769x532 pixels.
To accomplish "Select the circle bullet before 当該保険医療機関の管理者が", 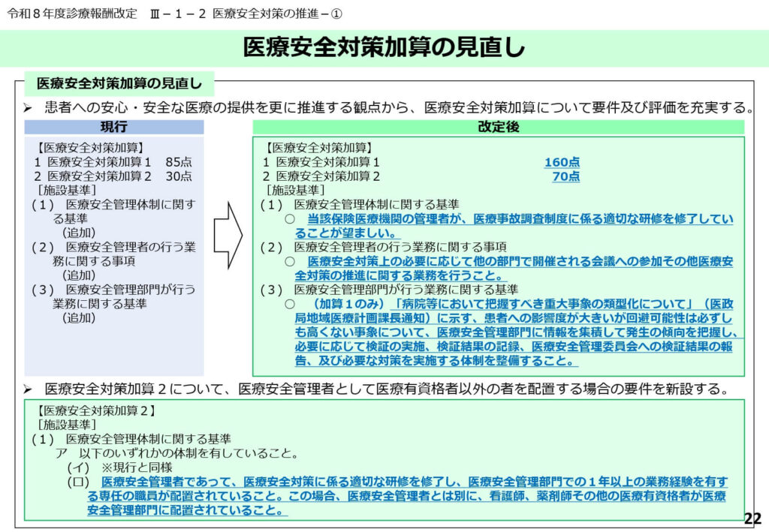I will tap(289, 218).
